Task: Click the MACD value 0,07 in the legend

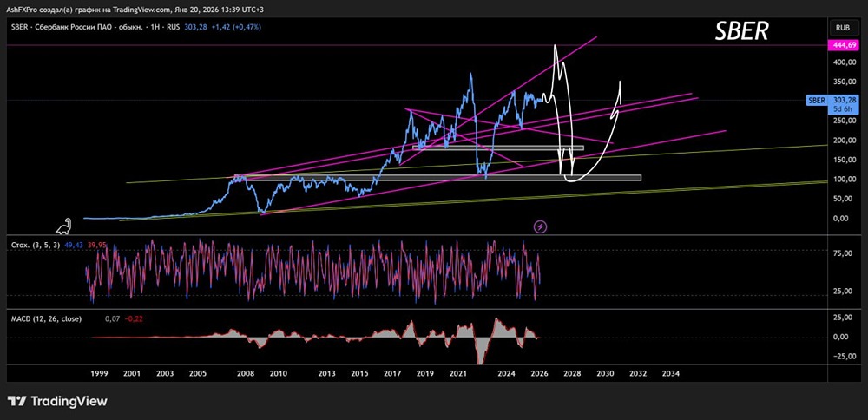Action: [111, 319]
